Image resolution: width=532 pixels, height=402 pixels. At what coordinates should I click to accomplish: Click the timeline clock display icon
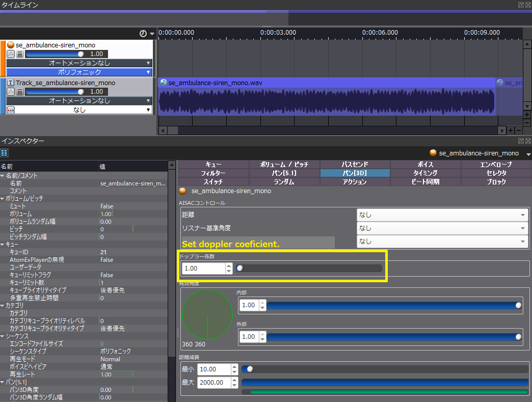[143, 34]
